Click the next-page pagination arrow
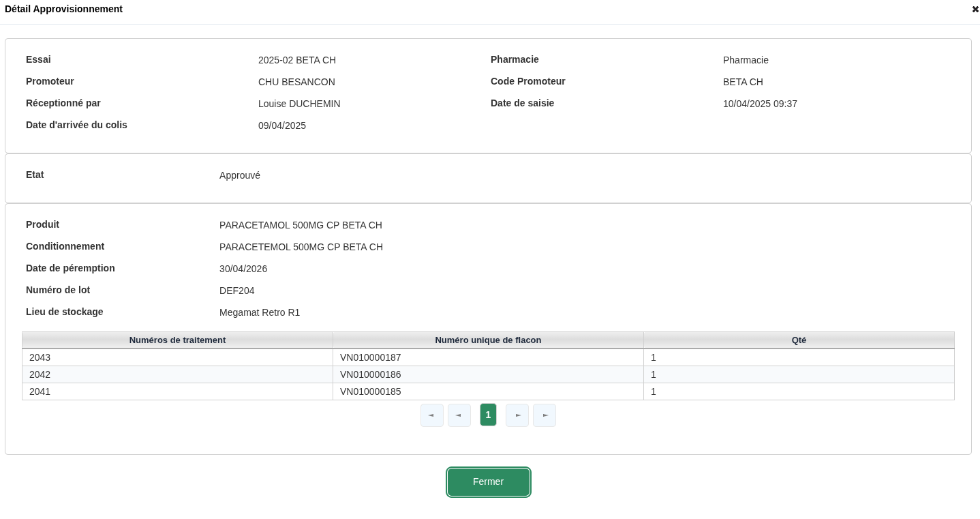The width and height of the screenshot is (980, 519). pos(517,415)
